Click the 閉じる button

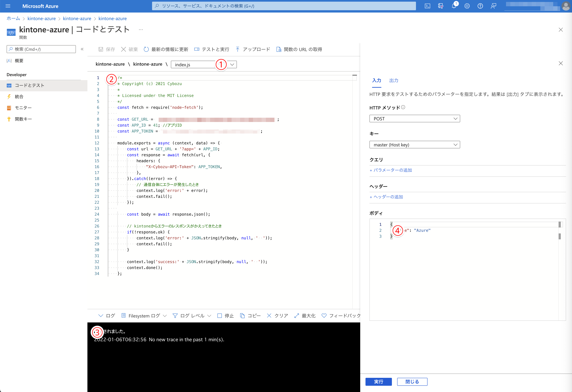click(412, 381)
